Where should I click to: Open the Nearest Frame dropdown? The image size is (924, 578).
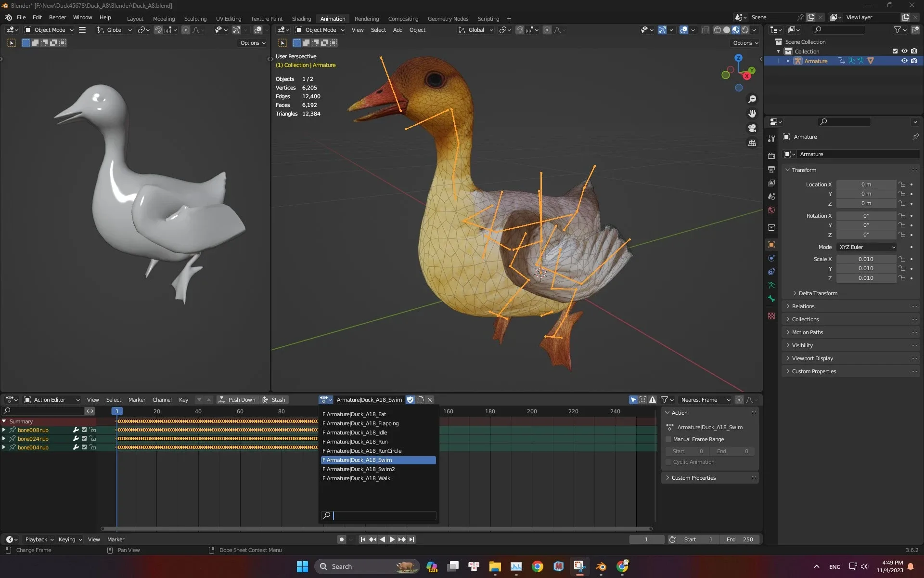point(705,400)
